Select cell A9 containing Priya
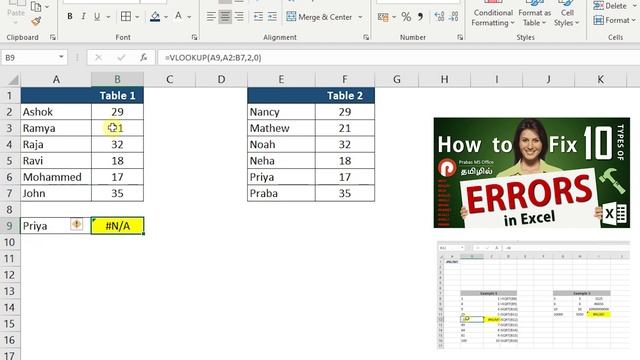The height and width of the screenshot is (360, 640). [x=56, y=226]
